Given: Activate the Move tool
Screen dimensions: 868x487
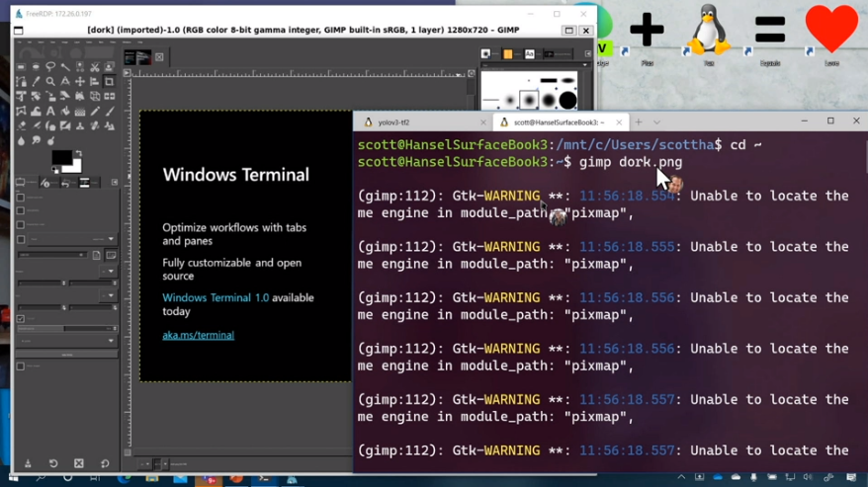Looking at the screenshot, I should pyautogui.click(x=80, y=81).
